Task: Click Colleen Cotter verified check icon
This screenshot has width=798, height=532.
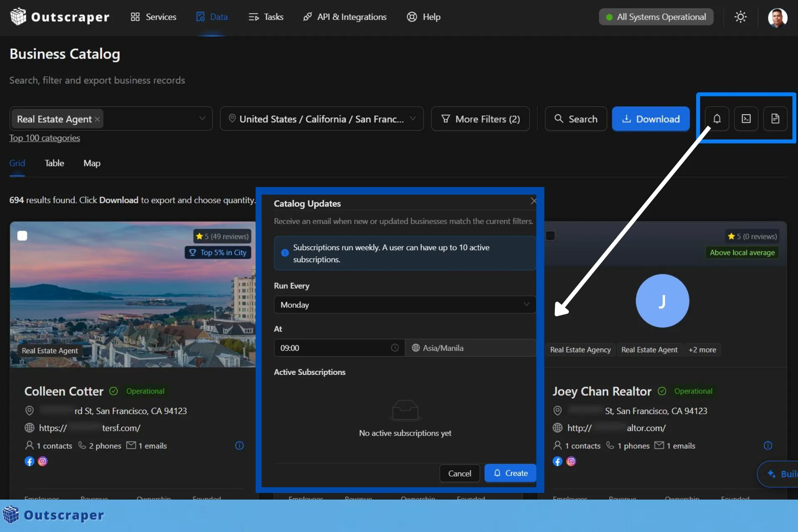Action: [113, 391]
